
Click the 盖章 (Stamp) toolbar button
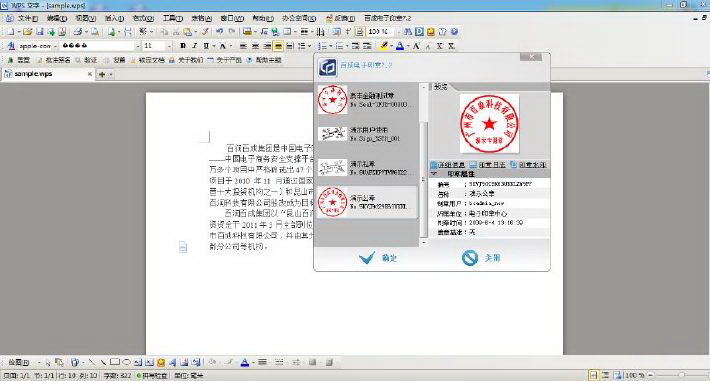[19, 60]
